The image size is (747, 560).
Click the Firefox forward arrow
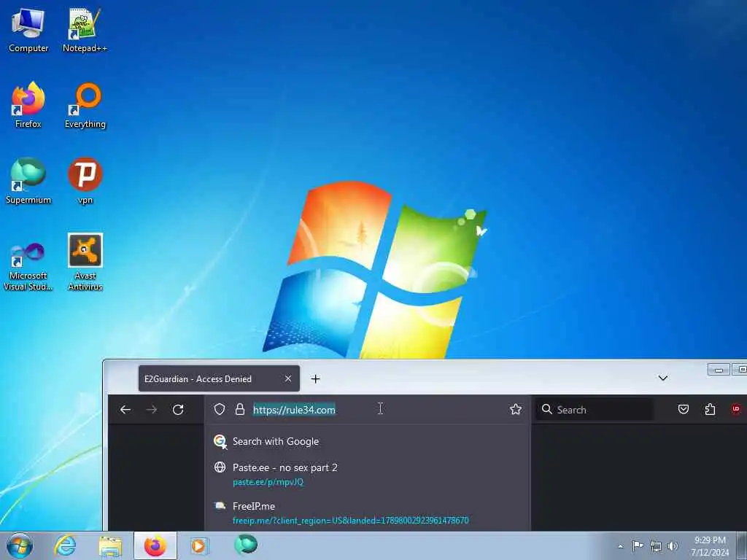(152, 410)
